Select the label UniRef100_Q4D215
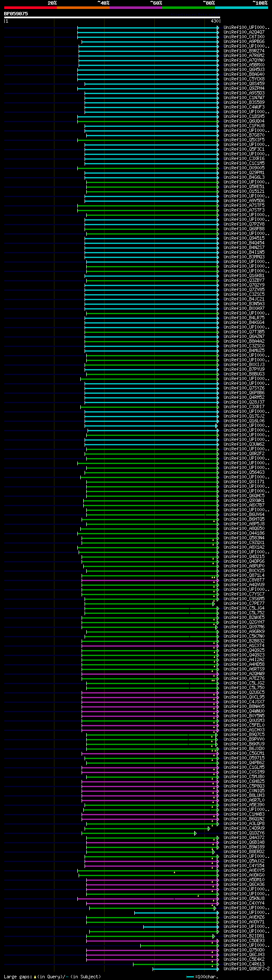Screen dimensions: 272x980 (x=244, y=557)
